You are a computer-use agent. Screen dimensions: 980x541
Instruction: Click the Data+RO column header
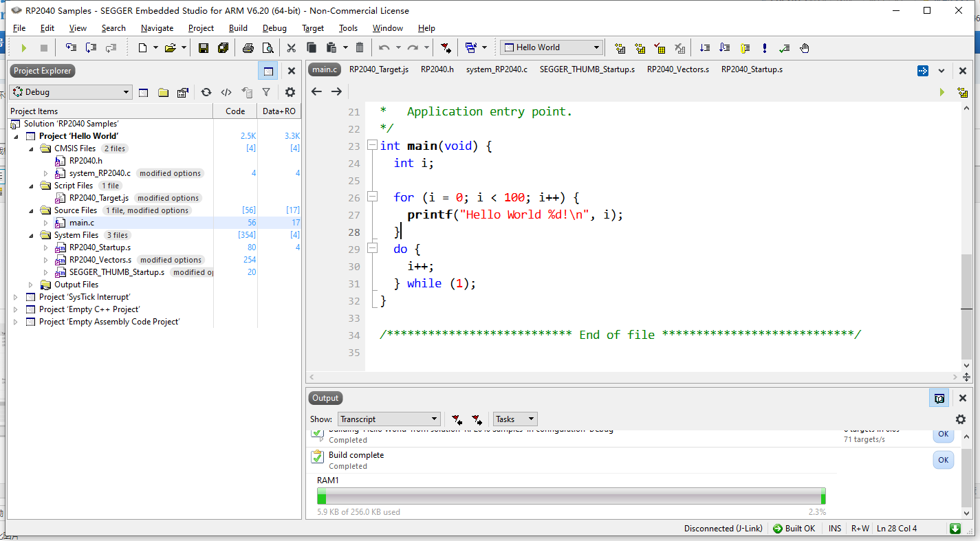(279, 111)
